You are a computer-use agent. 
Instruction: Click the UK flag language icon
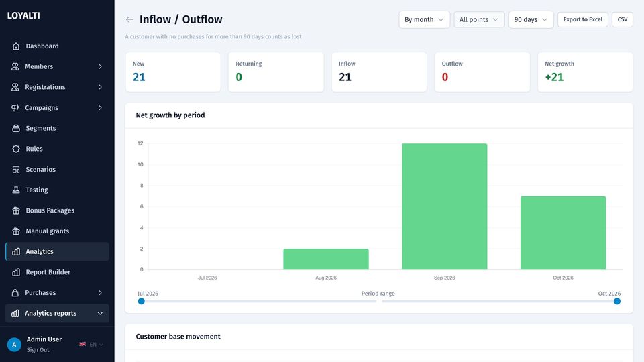(x=83, y=344)
